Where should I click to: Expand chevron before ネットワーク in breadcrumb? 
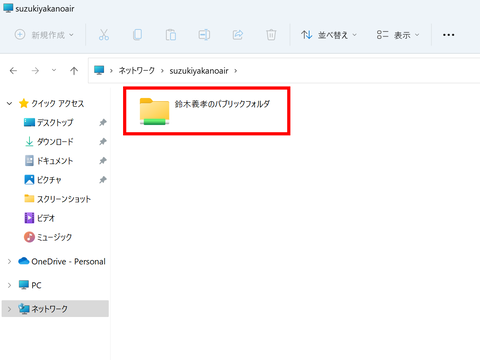click(x=111, y=71)
